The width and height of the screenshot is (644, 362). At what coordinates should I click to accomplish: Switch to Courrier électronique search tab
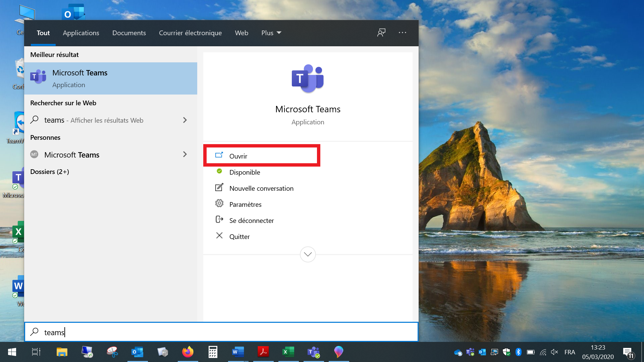[190, 33]
